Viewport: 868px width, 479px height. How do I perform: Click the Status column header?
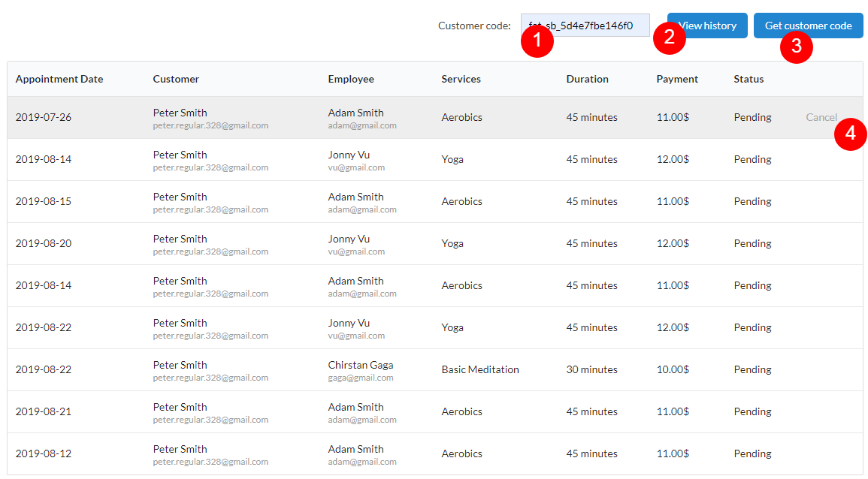click(x=749, y=78)
